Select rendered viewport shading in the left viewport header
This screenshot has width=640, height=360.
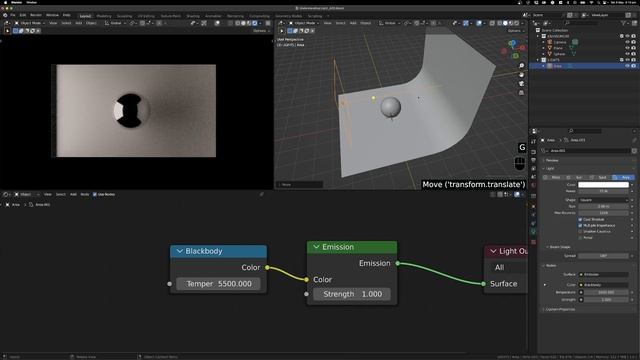click(x=255, y=23)
